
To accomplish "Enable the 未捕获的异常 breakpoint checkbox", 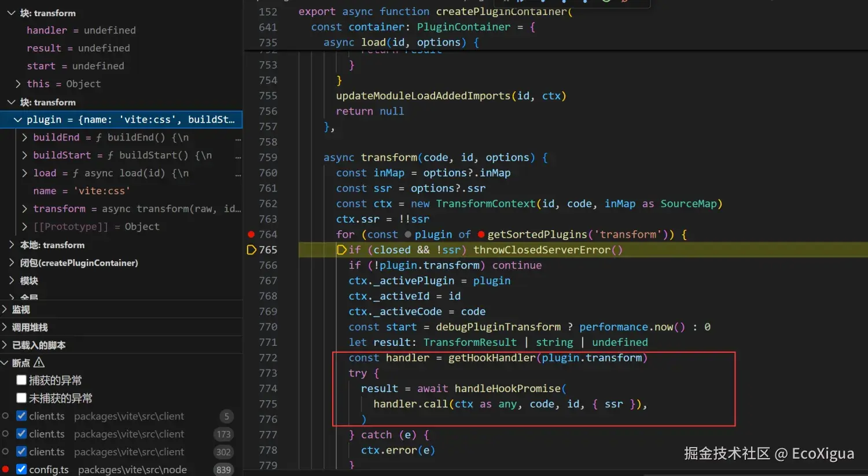I will coord(21,398).
